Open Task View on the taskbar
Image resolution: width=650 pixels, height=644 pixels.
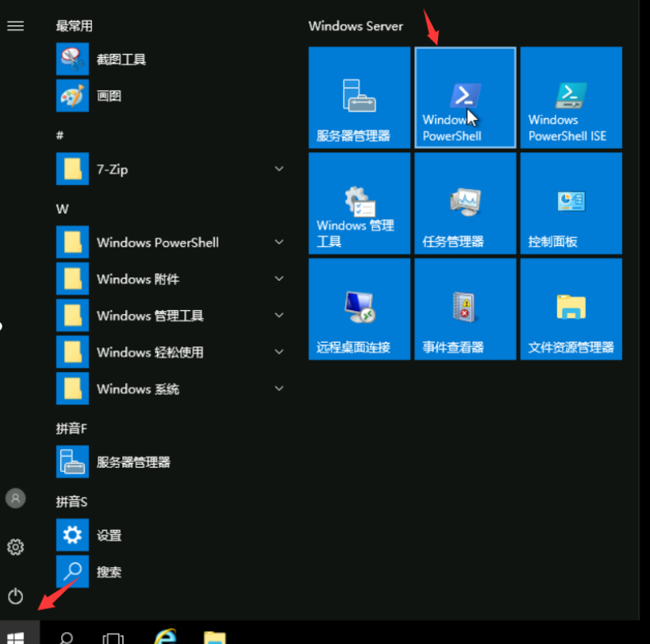pos(113,638)
